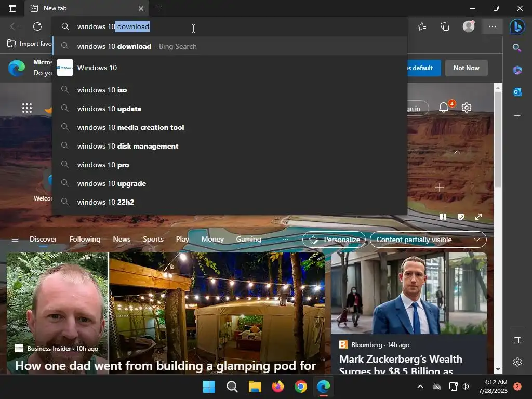The width and height of the screenshot is (532, 399).
Task: Pick 'windows 10 iso' suggestion
Action: click(230, 90)
